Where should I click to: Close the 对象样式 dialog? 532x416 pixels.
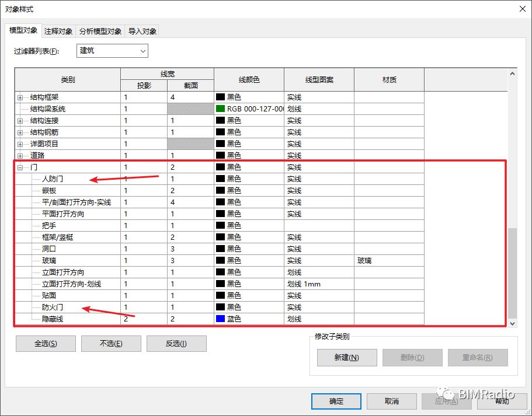(x=523, y=9)
